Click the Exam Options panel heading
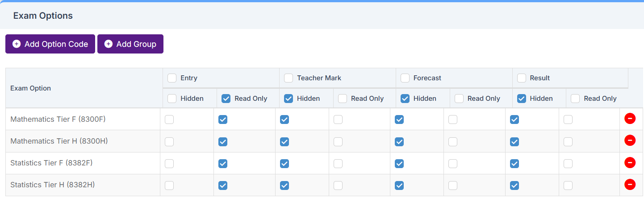Viewport: 644px width, 202px height. [x=43, y=16]
